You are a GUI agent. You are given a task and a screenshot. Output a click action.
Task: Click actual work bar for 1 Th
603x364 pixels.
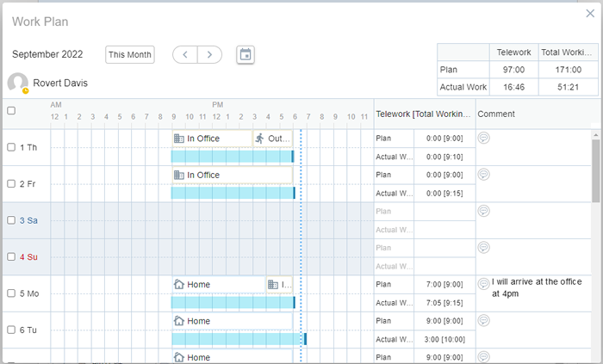pos(233,157)
